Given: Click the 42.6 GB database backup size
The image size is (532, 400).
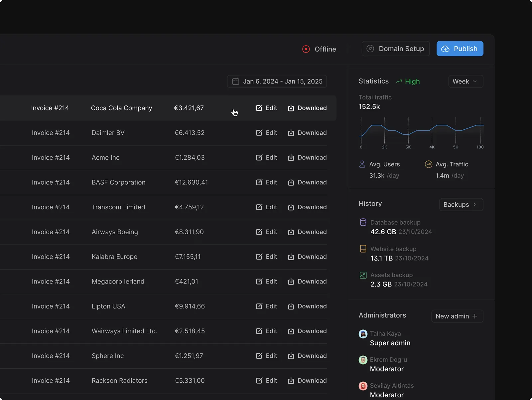Looking at the screenshot, I should tap(383, 232).
